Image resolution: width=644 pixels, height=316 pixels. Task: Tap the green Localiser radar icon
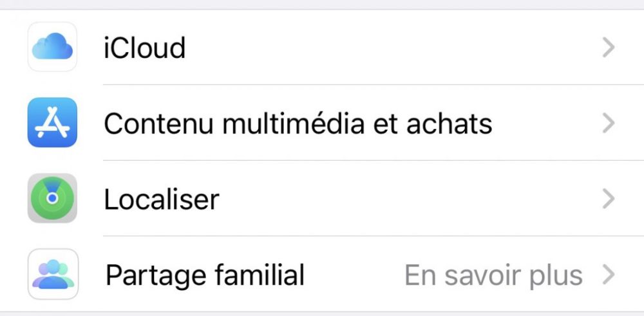click(52, 199)
